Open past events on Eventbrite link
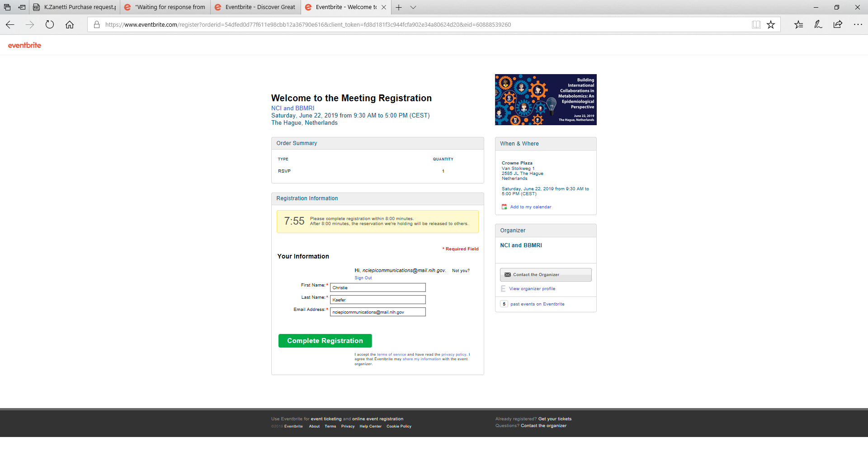Viewport: 868px width, 470px height. pyautogui.click(x=537, y=304)
